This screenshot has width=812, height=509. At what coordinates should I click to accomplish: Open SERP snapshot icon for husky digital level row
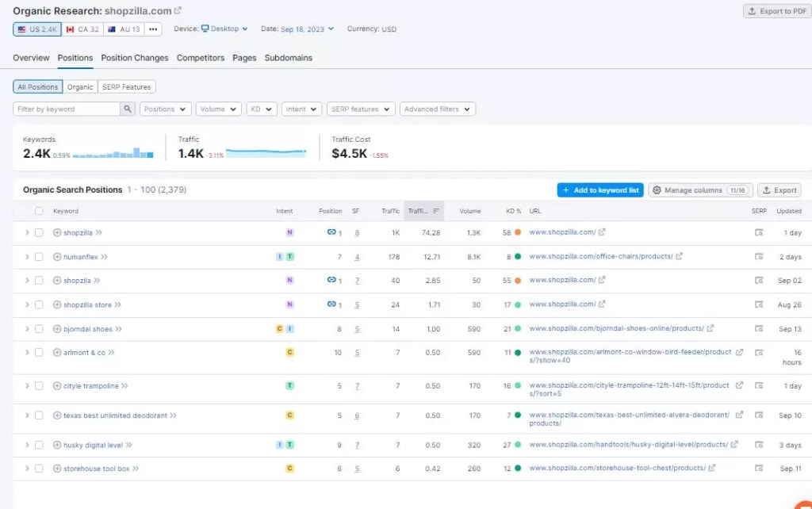tap(759, 445)
